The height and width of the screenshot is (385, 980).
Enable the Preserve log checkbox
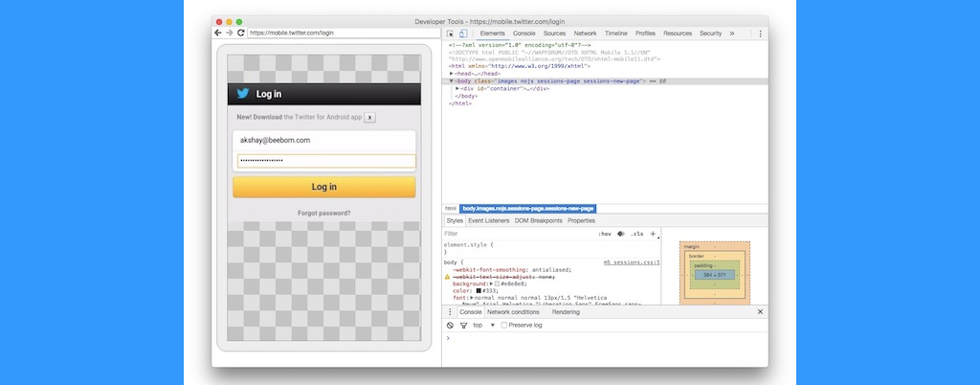[x=503, y=325]
